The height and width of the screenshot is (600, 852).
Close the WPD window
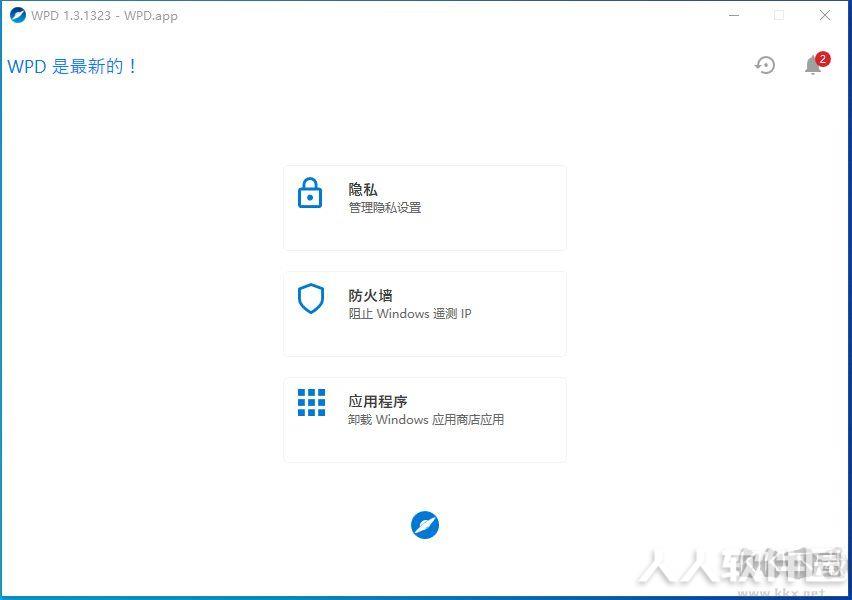pos(825,15)
